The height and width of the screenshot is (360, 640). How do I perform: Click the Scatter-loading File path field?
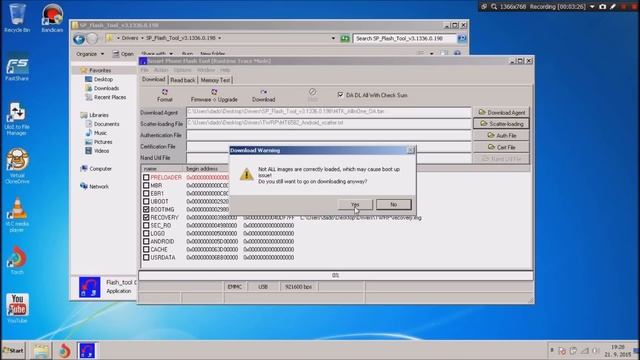point(329,123)
